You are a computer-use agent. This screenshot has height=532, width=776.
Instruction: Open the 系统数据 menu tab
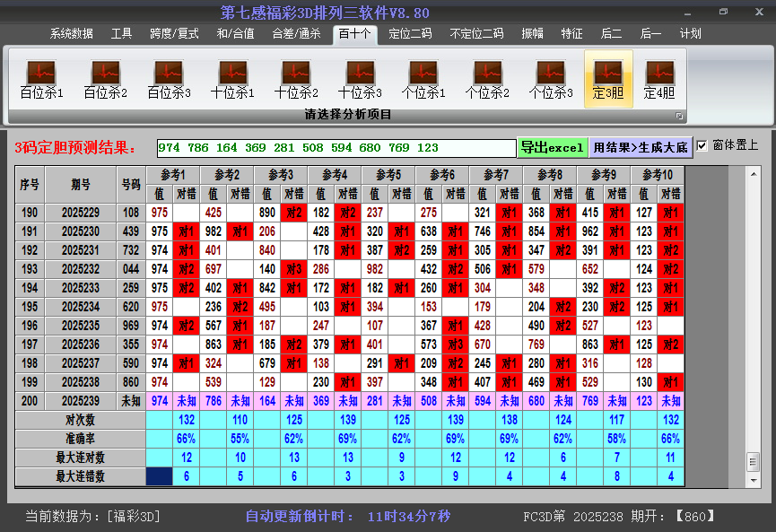(x=72, y=34)
